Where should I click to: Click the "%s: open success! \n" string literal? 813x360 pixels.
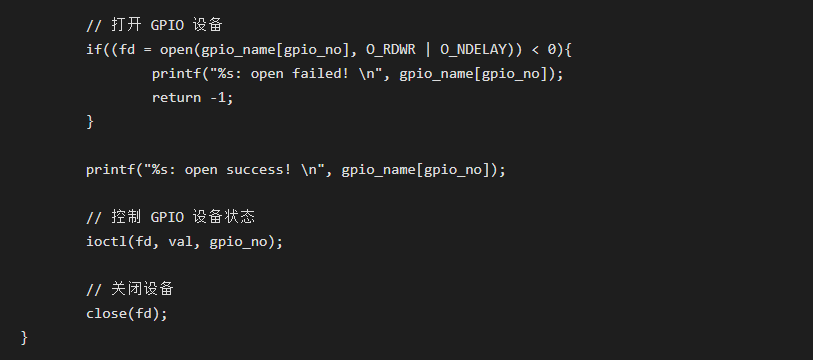239,170
